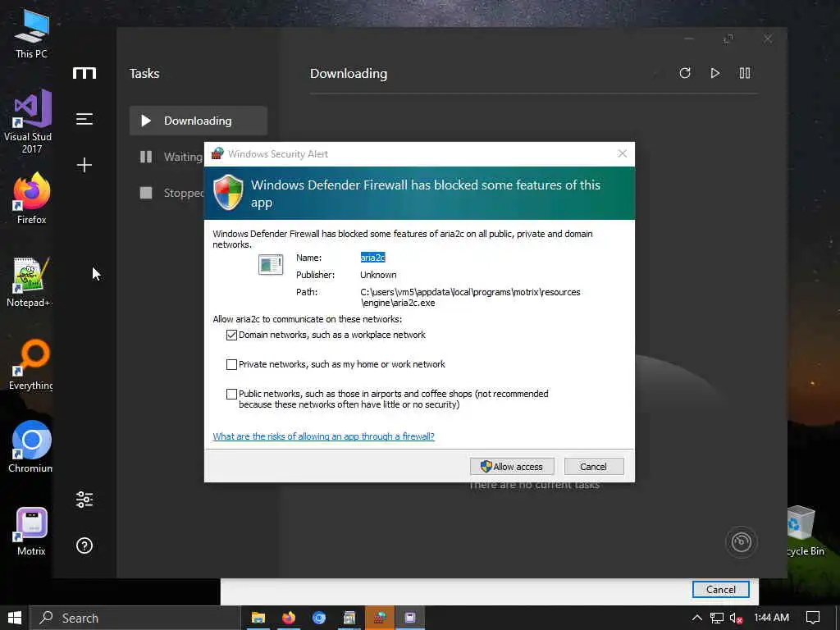Close the Windows Security Alert dialog

[x=622, y=153]
